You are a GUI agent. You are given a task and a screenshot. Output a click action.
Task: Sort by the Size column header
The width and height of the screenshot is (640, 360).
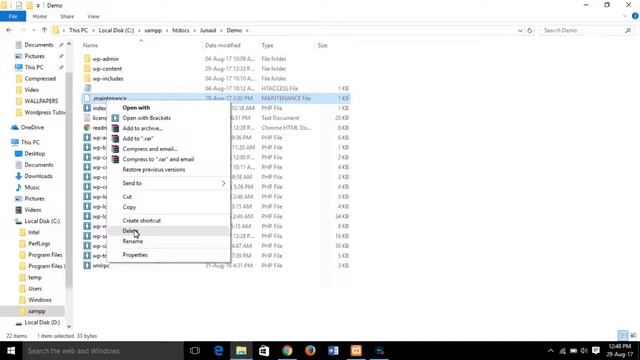coord(322,45)
